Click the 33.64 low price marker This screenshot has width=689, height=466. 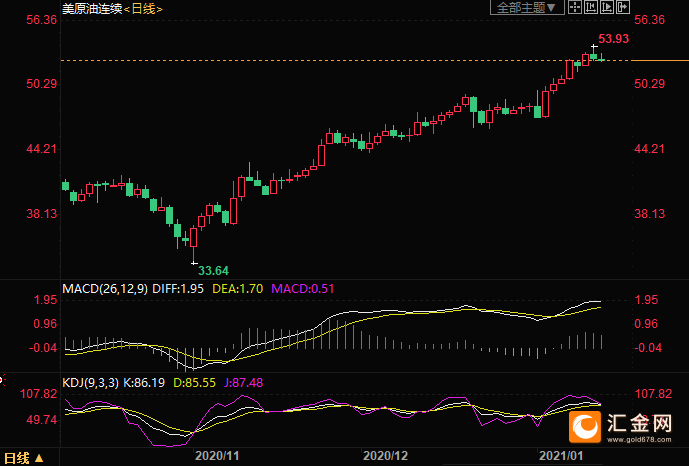pyautogui.click(x=214, y=271)
